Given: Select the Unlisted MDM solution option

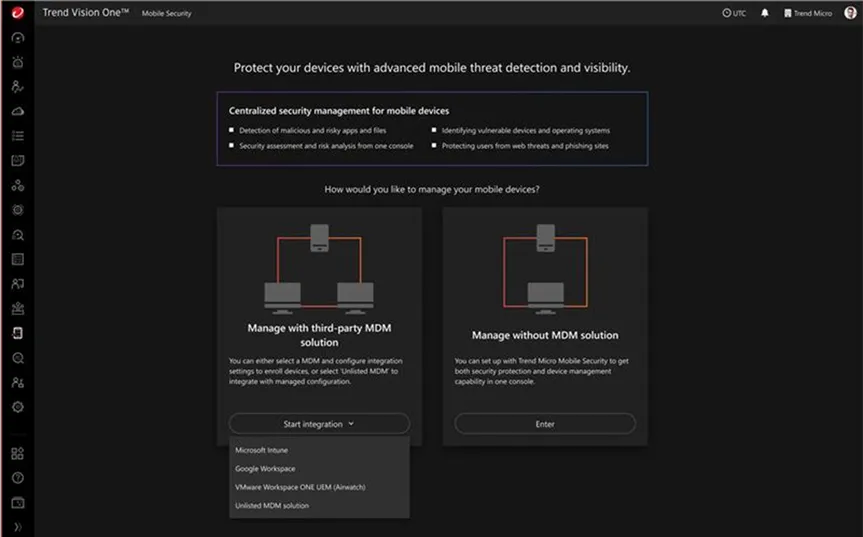Looking at the screenshot, I should coord(272,506).
